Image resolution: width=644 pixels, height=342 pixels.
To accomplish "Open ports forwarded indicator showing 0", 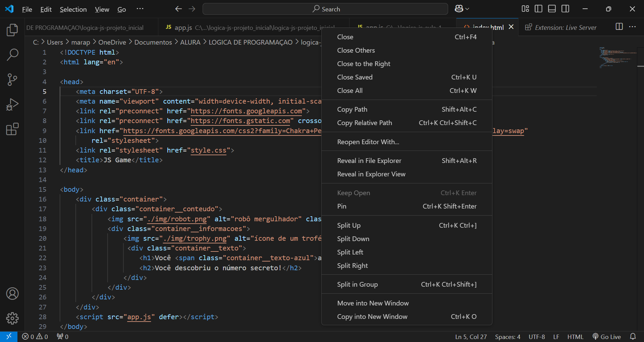I will 63,337.
